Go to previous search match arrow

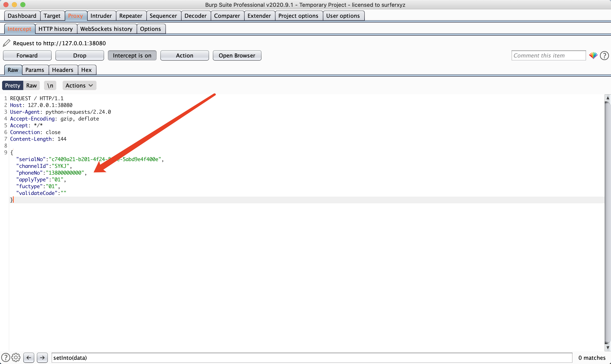pos(29,357)
